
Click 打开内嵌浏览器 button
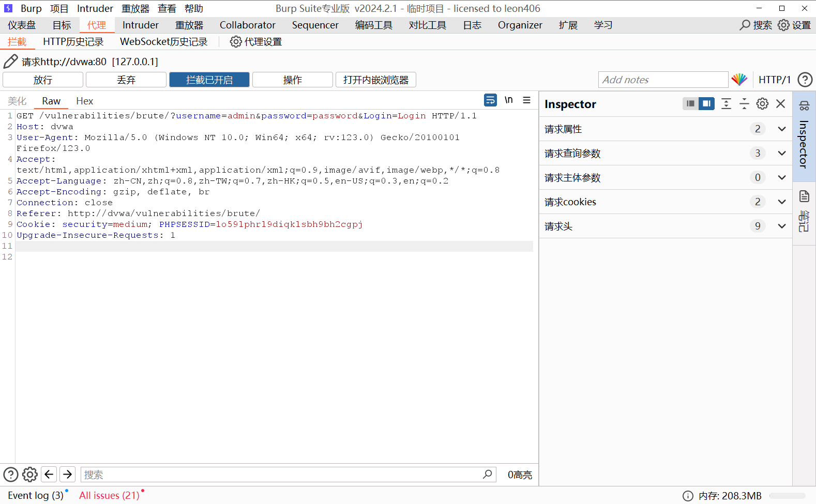coord(376,80)
